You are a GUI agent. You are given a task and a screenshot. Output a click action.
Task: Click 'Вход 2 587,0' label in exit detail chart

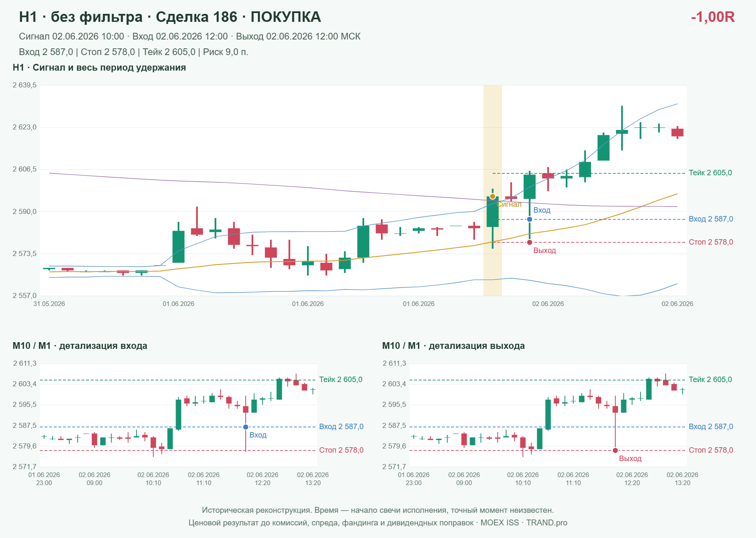click(x=711, y=427)
